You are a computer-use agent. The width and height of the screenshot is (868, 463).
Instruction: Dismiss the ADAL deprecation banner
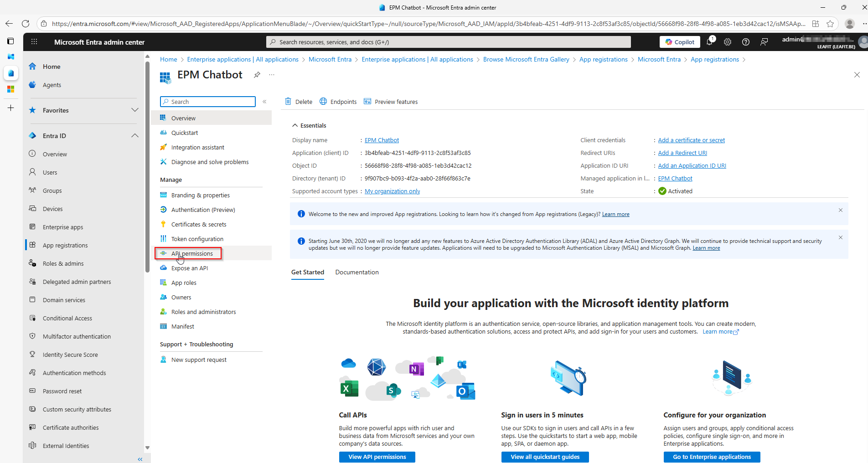[x=841, y=237]
